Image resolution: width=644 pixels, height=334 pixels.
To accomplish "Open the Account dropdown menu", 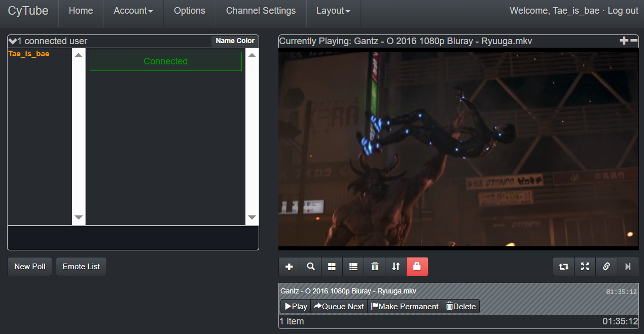I will (133, 11).
